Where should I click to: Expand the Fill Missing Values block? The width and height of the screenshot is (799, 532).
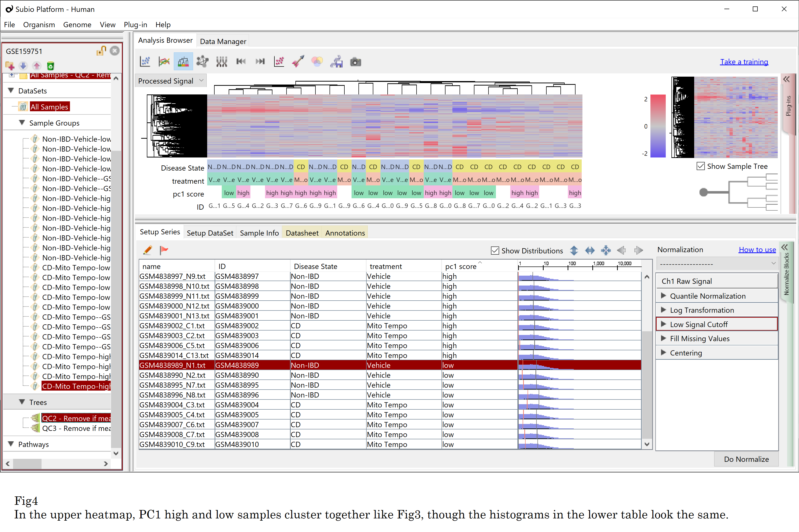664,338
